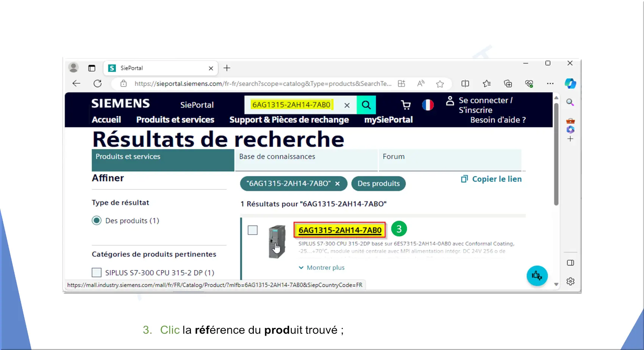Click the browser back arrow
This screenshot has height=350, width=644.
coord(77,83)
